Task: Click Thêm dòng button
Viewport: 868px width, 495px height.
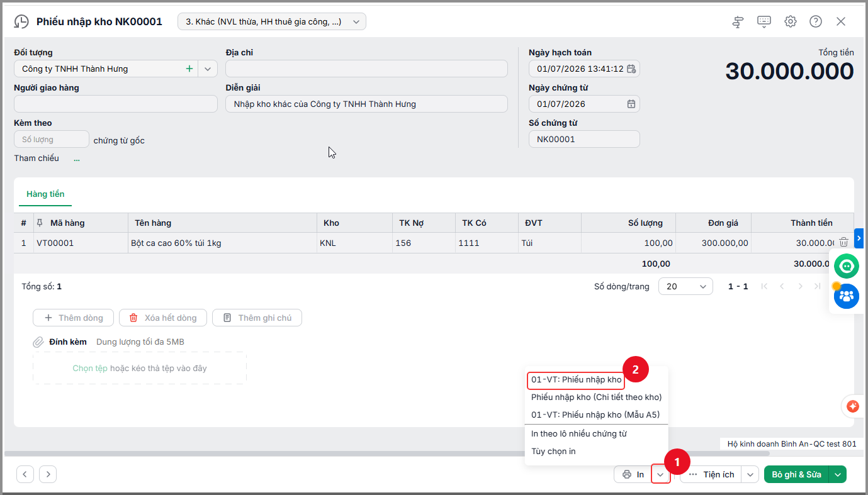Action: pyautogui.click(x=73, y=318)
